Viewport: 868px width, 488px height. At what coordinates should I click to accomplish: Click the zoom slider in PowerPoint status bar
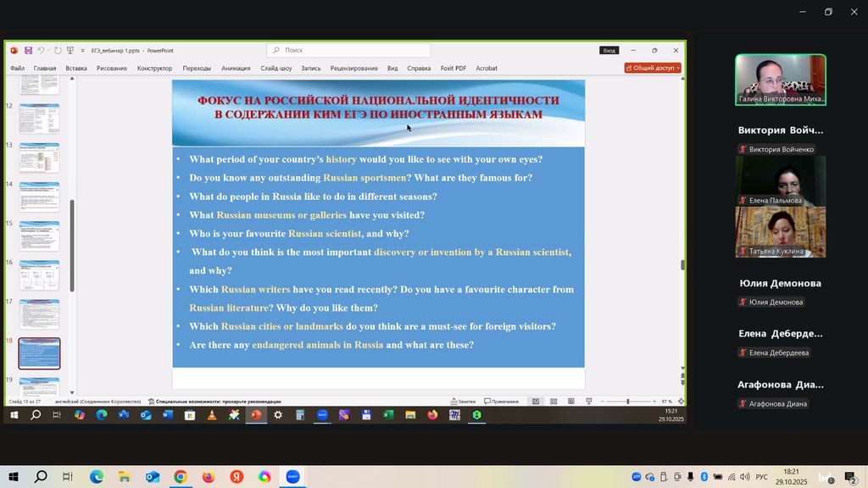628,402
